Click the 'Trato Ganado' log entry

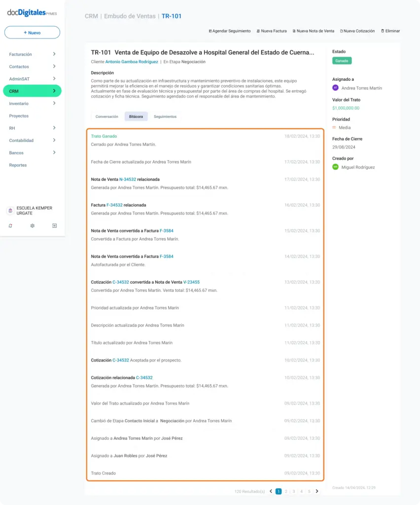pos(206,141)
